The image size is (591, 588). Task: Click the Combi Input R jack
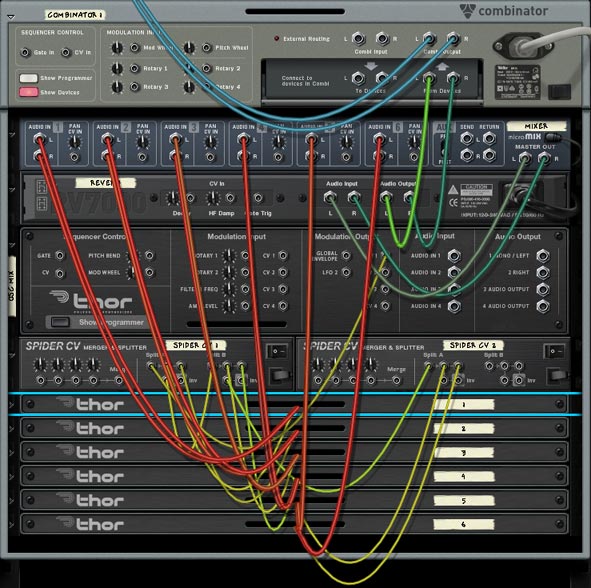(382, 38)
